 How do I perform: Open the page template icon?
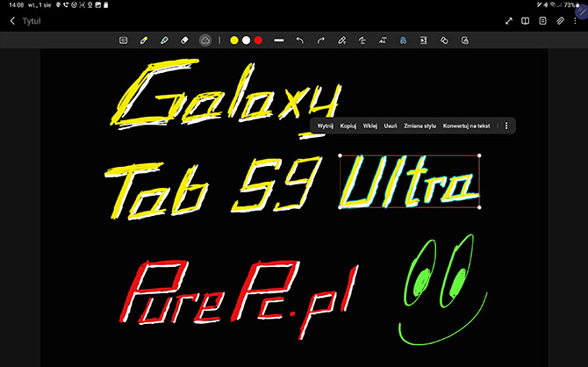[542, 21]
